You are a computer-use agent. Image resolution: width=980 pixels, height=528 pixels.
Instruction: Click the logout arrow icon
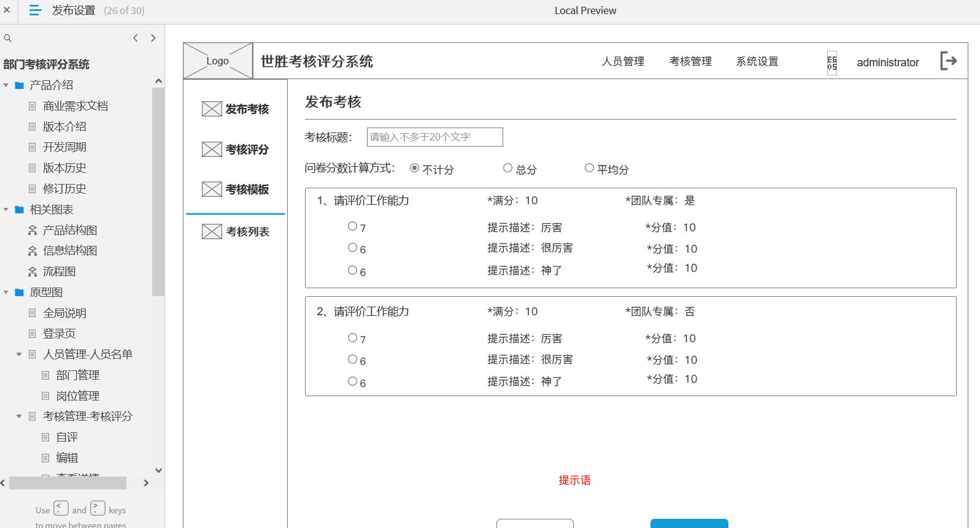949,61
